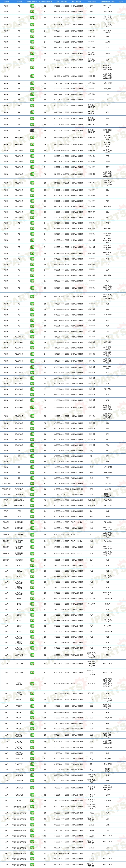Select the BWS engine code cell

pos(107,729)
